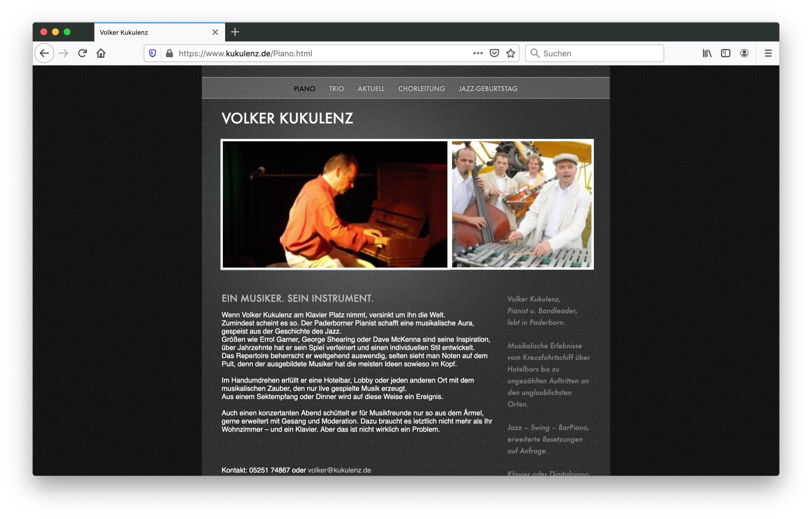Open Library bookmarks and history icon

coord(707,53)
